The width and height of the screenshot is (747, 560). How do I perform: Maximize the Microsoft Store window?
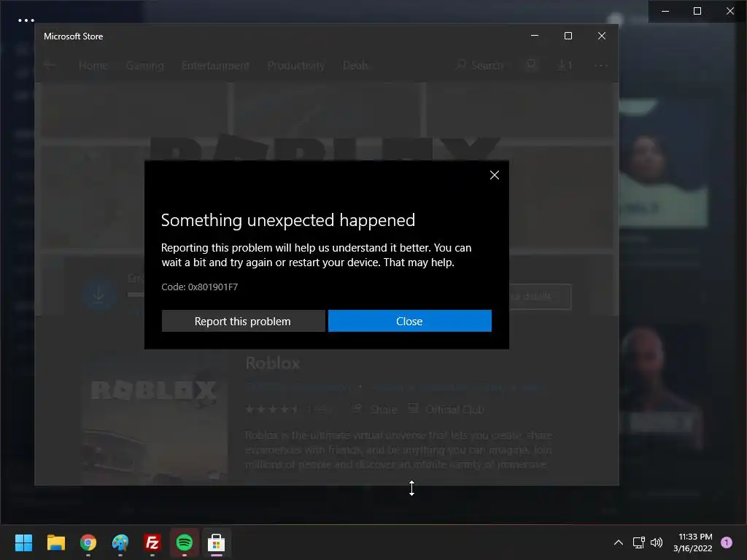(568, 36)
